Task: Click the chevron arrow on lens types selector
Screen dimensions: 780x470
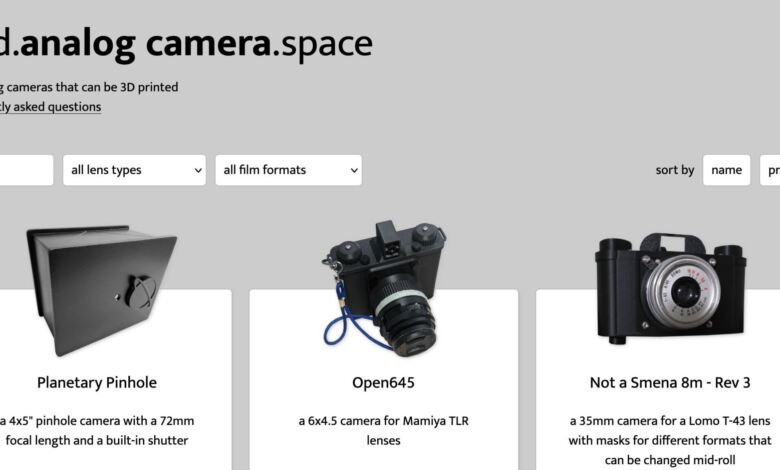Action: tap(198, 171)
